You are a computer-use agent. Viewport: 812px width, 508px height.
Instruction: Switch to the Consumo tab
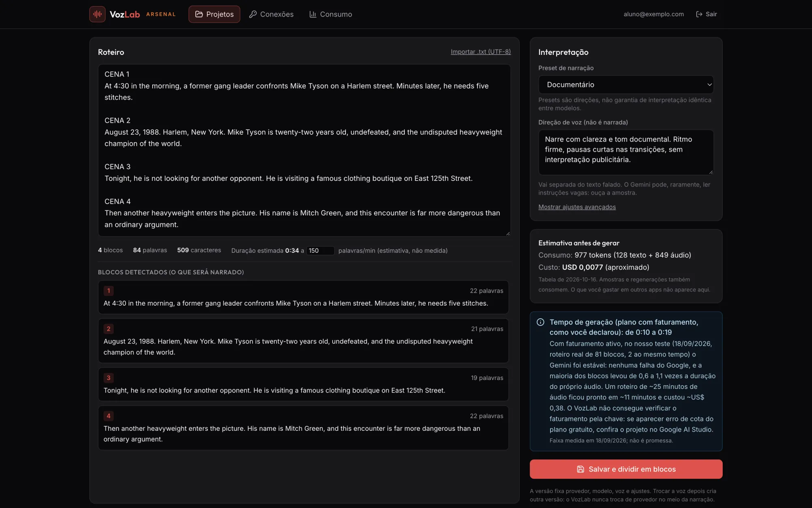tap(330, 14)
